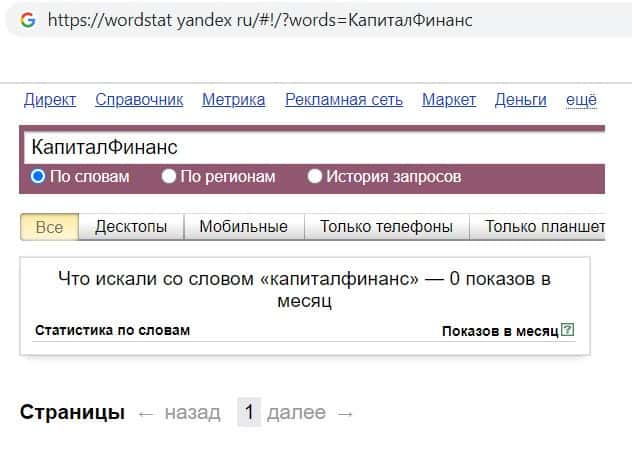The height and width of the screenshot is (457, 632).
Task: Open the 'Справочник' link
Action: coord(139,99)
